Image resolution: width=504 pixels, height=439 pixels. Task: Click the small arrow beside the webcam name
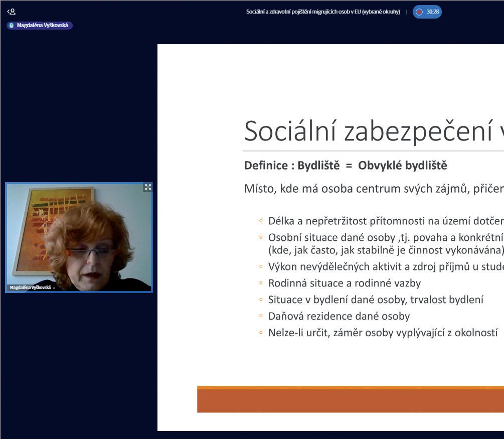coord(54,288)
